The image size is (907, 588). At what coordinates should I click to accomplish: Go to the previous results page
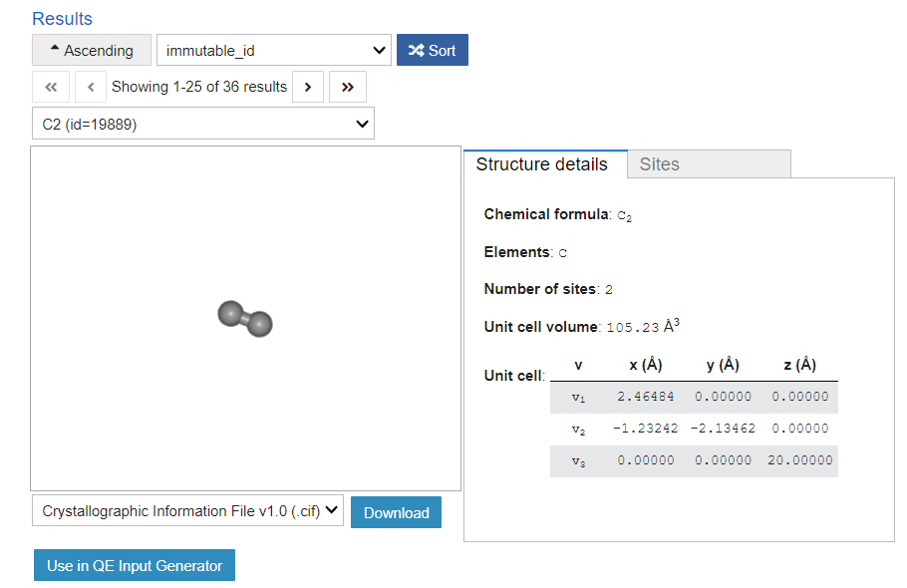[x=91, y=87]
